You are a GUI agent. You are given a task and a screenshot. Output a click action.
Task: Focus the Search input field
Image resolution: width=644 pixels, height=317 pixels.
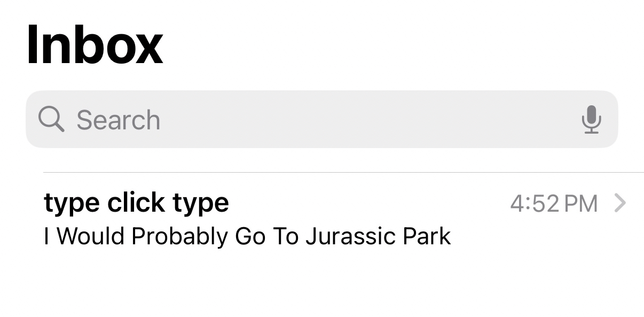tap(320, 119)
